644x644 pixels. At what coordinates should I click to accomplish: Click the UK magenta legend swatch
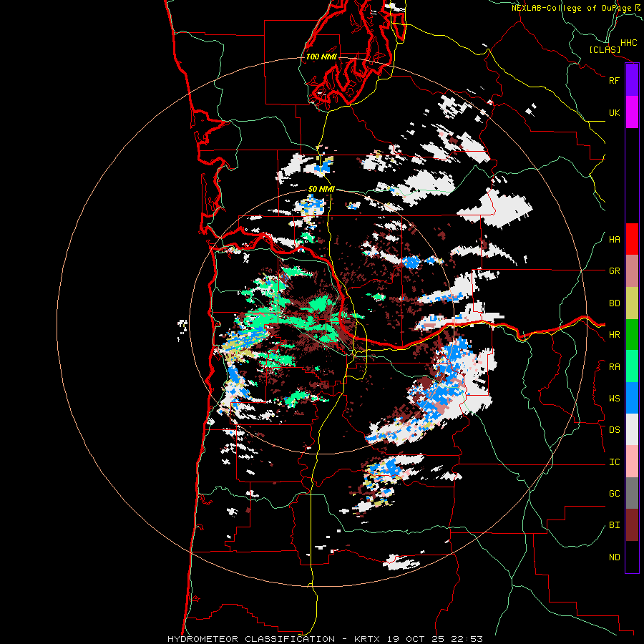(632, 112)
